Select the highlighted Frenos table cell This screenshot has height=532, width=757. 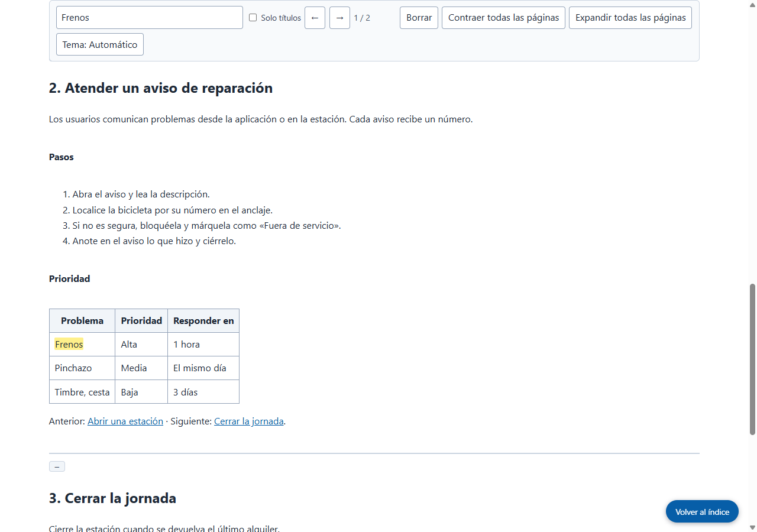coord(82,344)
